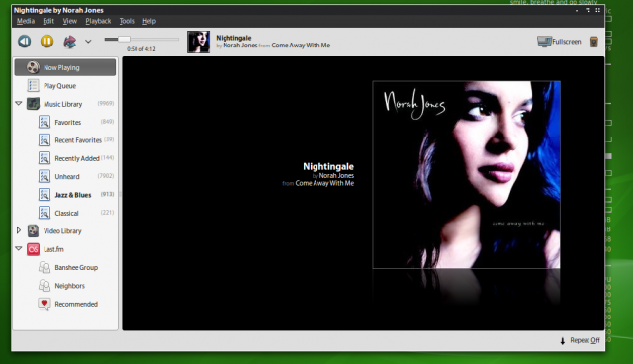Open the Playback menu
This screenshot has height=364, width=633.
coord(98,21)
